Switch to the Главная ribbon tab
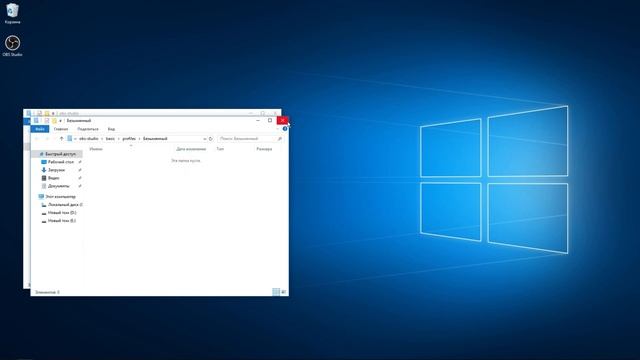 pyautogui.click(x=61, y=129)
